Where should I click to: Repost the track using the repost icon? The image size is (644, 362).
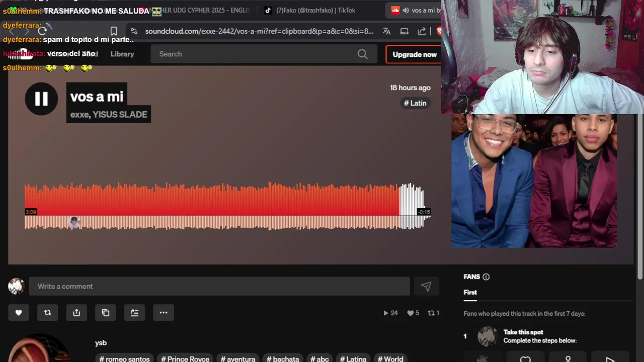click(x=47, y=313)
